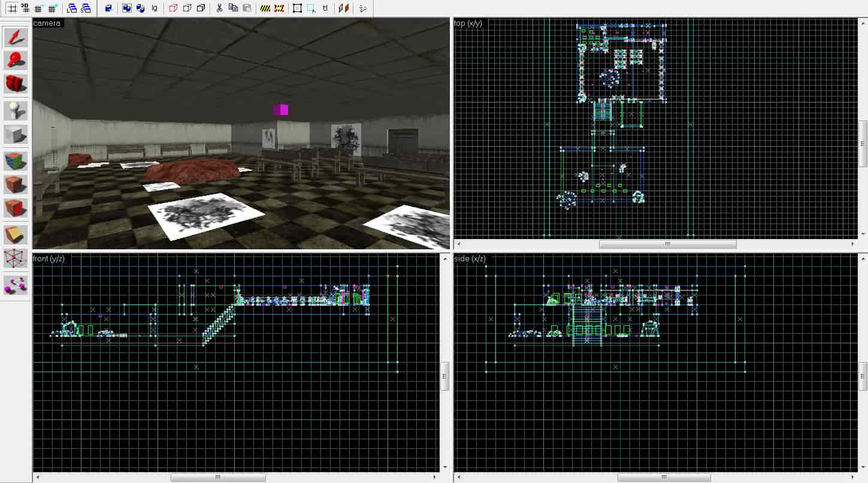The height and width of the screenshot is (483, 868).
Task: Select the Path tool
Action: coord(16,286)
